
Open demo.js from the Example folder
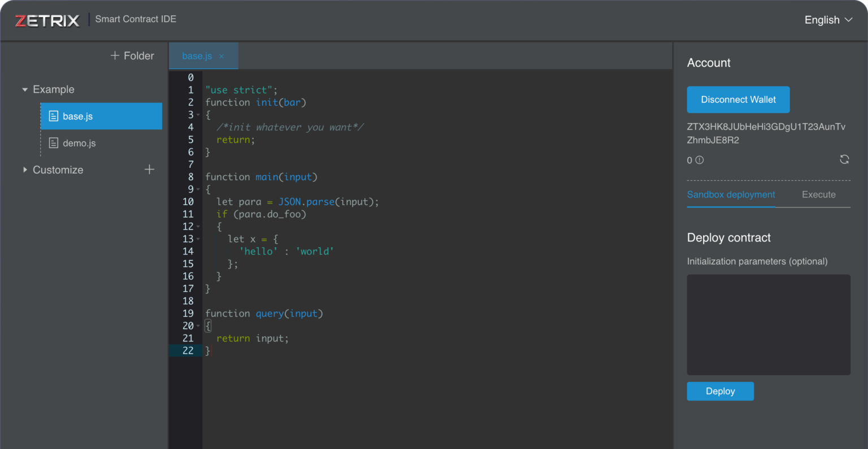[x=79, y=143]
